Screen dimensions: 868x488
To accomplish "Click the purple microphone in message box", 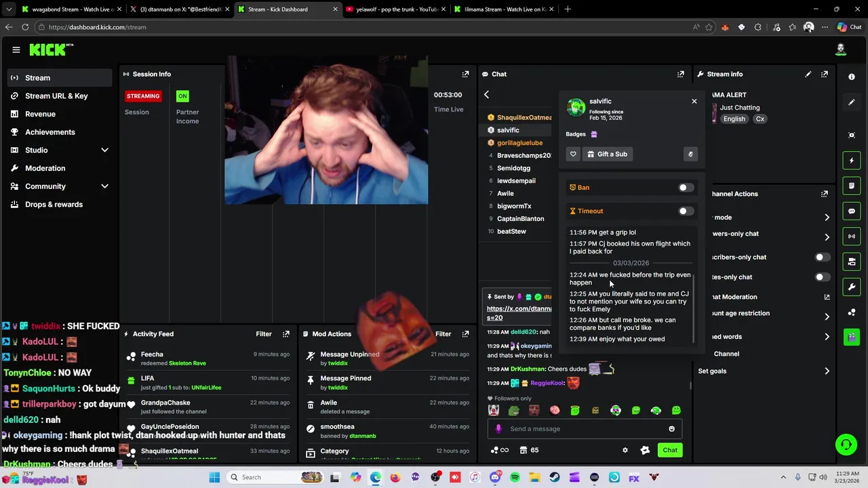I will [x=498, y=428].
